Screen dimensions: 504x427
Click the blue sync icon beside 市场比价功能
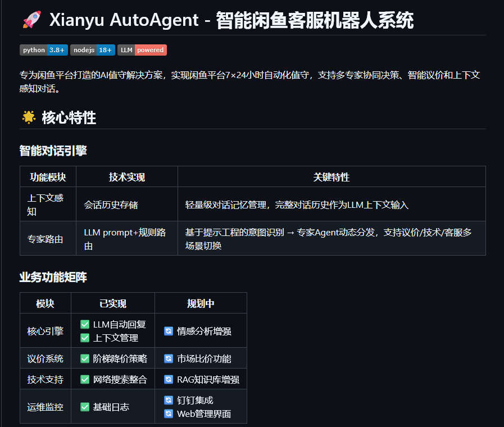coord(169,358)
